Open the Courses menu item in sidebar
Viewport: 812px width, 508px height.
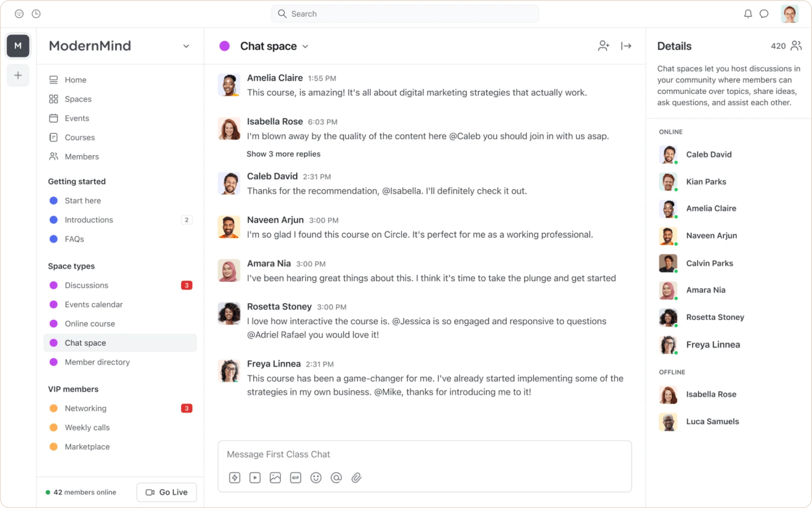pos(79,137)
